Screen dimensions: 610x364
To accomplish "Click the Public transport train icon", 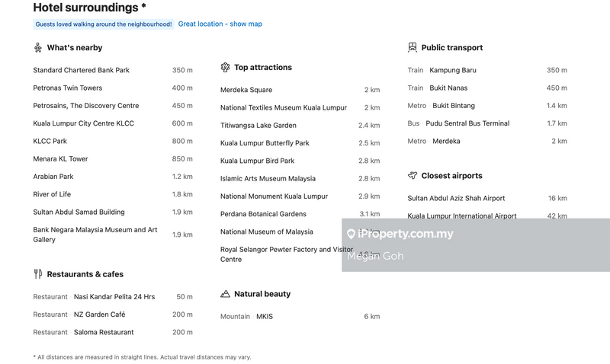I will (413, 48).
